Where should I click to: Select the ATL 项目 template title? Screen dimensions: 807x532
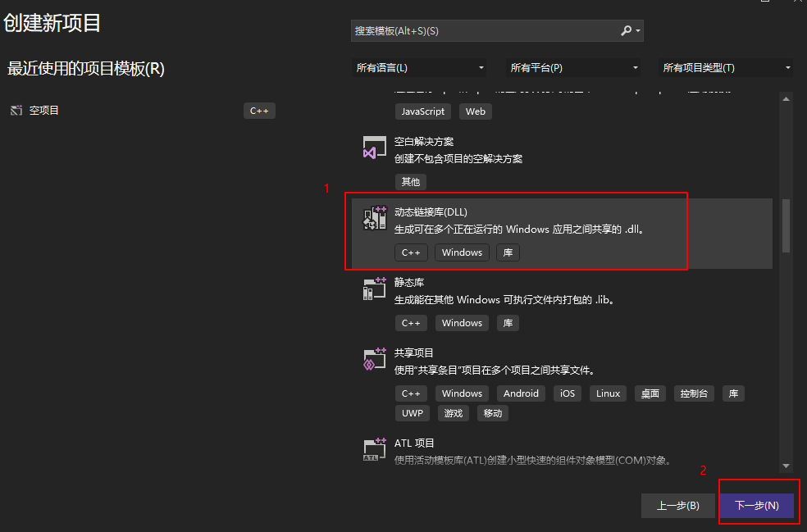[414, 443]
